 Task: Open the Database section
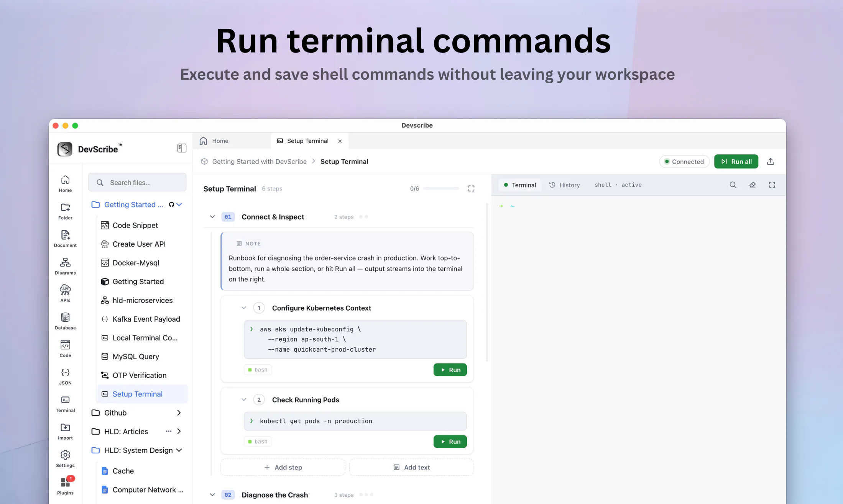(x=65, y=322)
